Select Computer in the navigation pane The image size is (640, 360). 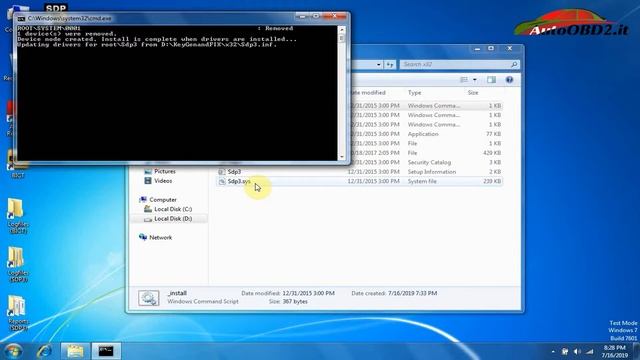point(163,200)
